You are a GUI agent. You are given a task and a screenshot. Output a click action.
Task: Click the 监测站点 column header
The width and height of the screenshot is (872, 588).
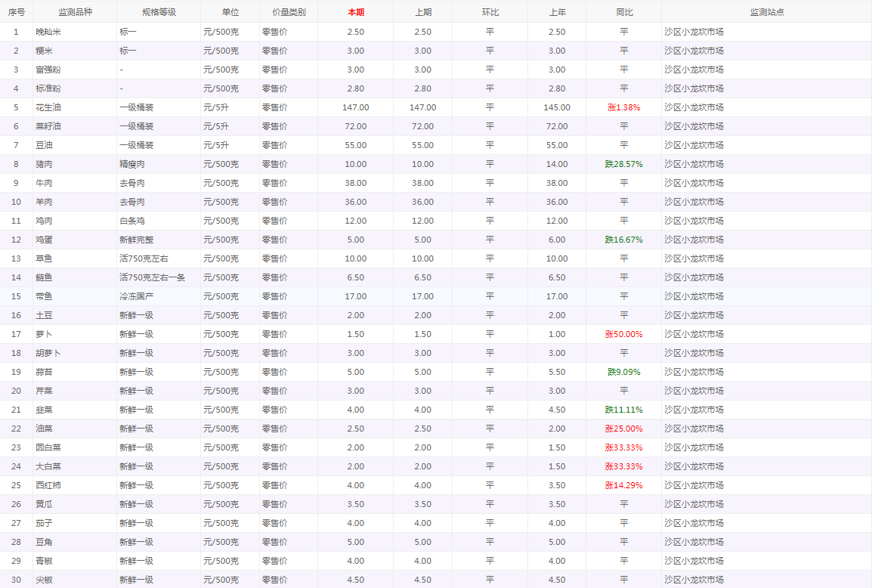pos(766,12)
